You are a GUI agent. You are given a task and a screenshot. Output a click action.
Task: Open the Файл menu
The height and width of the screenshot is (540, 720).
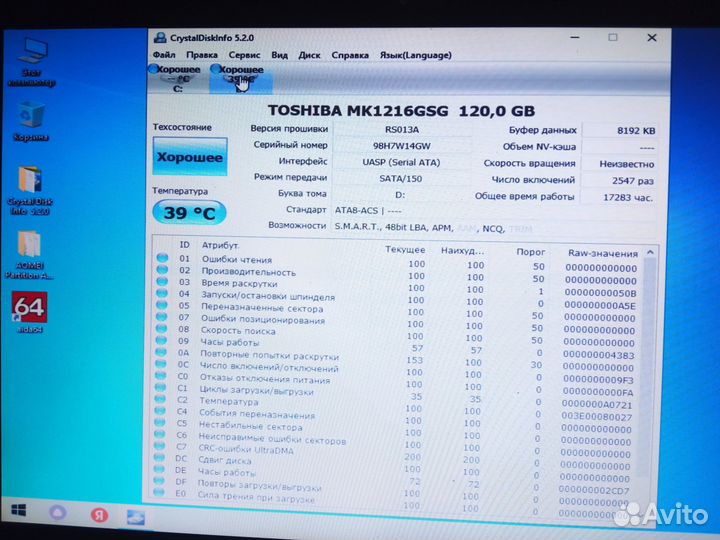163,55
